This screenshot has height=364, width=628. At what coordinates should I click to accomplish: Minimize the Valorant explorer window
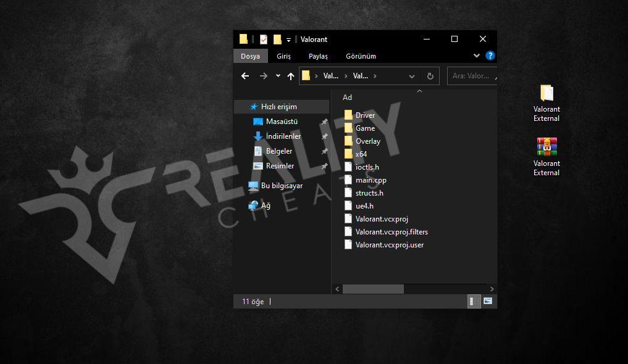427,39
